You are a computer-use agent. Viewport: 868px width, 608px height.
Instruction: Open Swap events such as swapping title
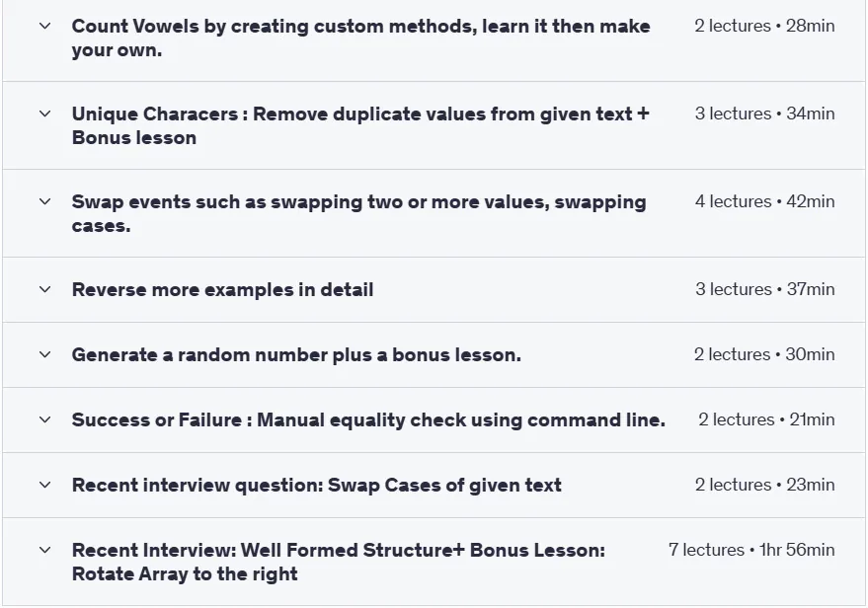(x=358, y=213)
